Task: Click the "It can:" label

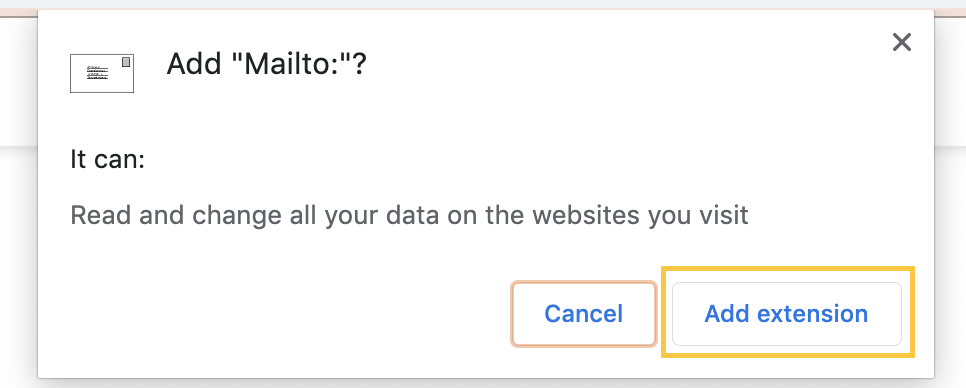Action: tap(107, 160)
